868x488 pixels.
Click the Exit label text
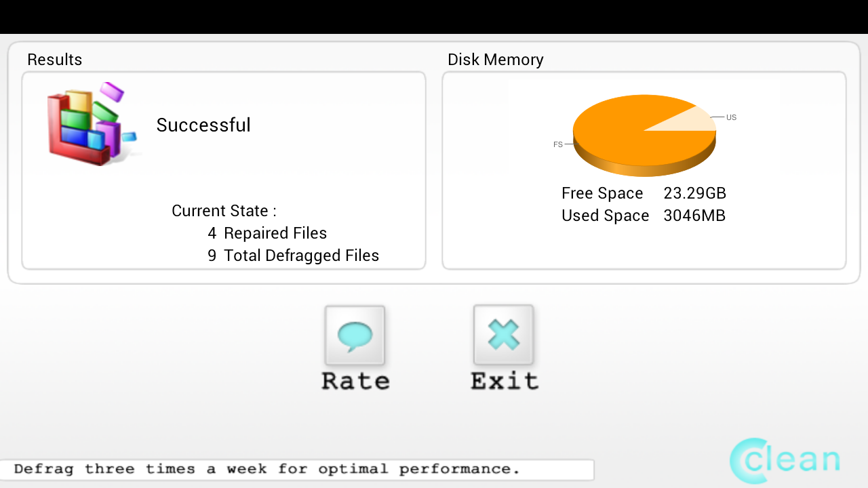coord(505,381)
